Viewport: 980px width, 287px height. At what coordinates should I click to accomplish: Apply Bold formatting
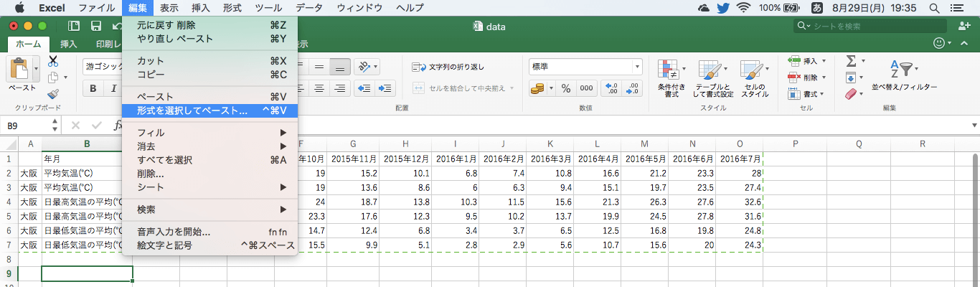93,88
